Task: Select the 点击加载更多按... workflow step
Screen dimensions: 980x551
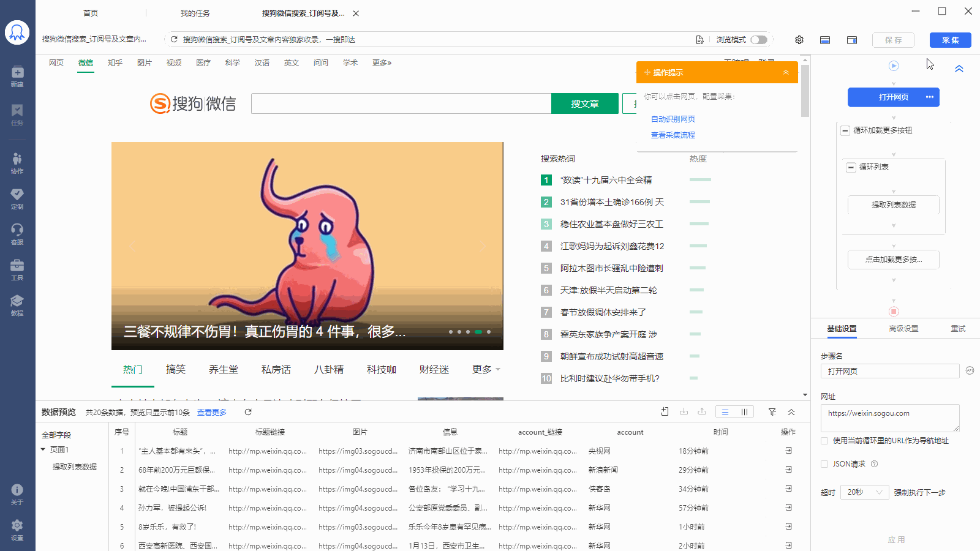Action: pyautogui.click(x=894, y=259)
